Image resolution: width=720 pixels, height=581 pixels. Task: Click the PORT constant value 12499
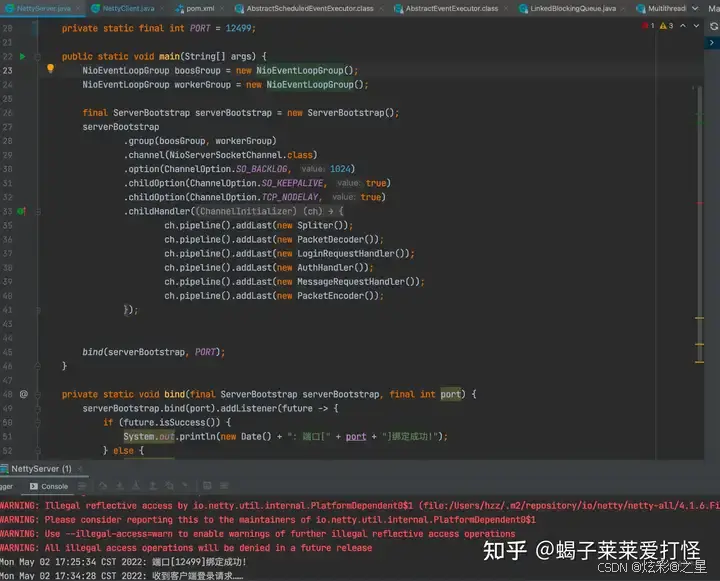(x=238, y=28)
